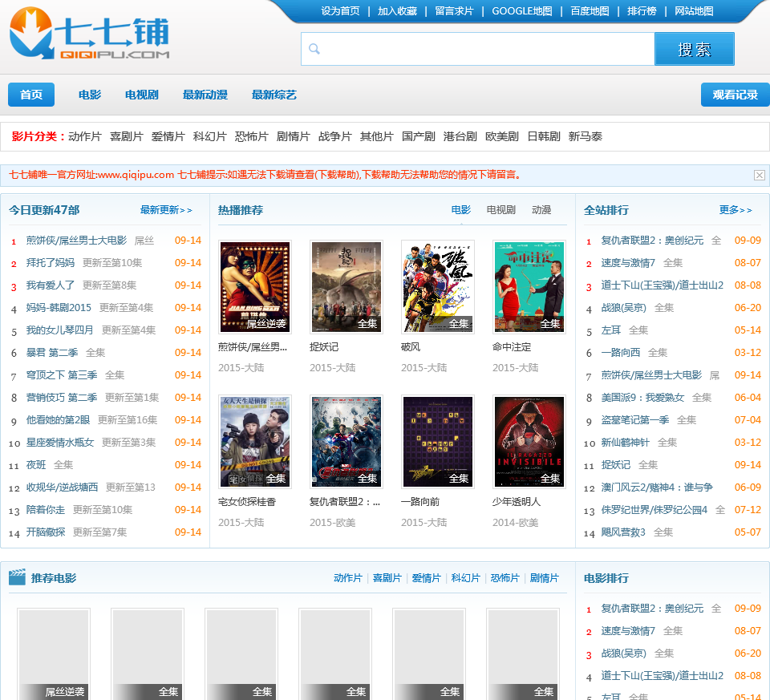
Task: Open 复仇者联盟2 poster thumbnail
Action: (x=346, y=442)
